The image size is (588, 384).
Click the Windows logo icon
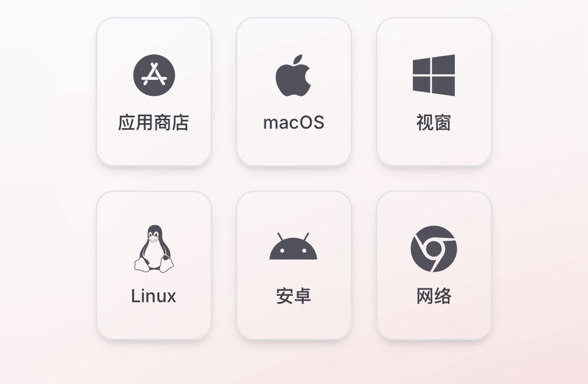(x=434, y=75)
